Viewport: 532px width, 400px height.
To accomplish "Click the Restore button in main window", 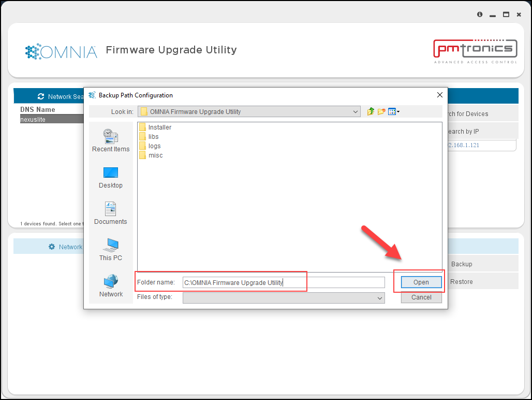I will [x=483, y=281].
